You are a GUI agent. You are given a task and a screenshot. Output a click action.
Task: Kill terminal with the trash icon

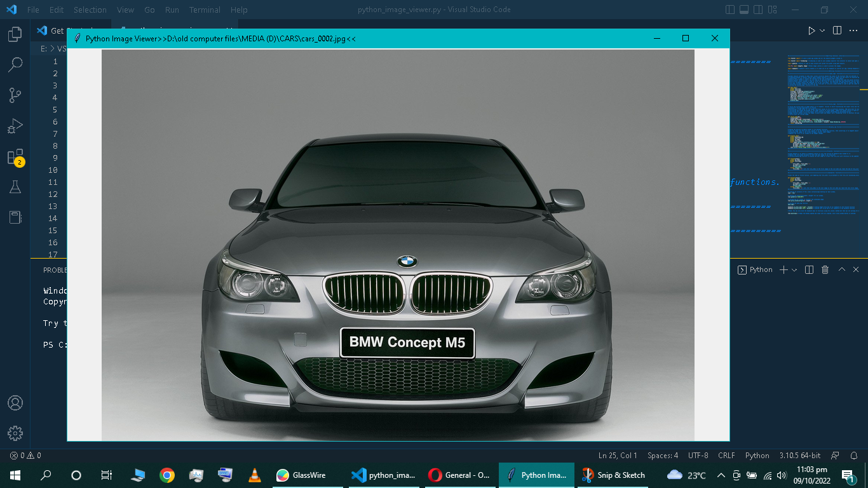click(x=825, y=270)
